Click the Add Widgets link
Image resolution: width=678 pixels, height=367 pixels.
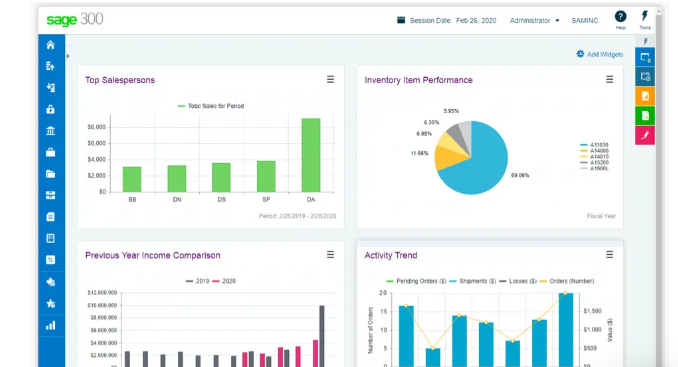600,54
